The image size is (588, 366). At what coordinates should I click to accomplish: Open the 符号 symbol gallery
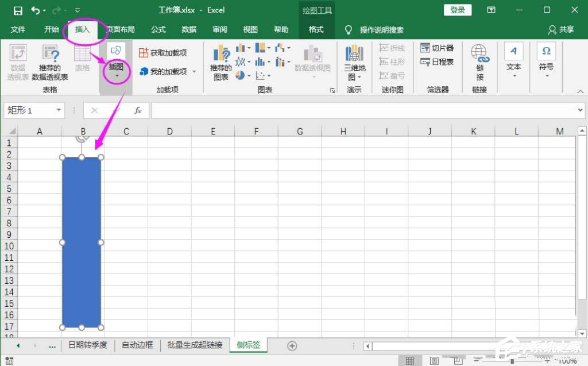[546, 60]
